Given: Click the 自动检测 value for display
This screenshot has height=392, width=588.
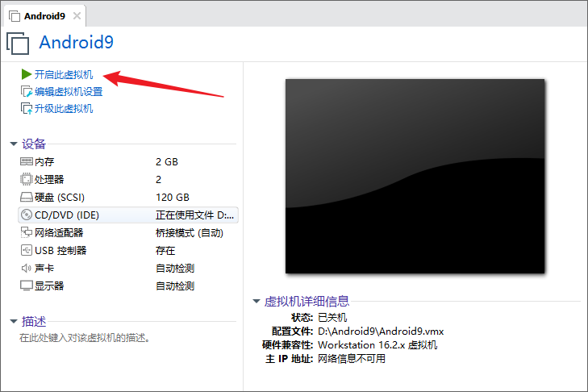Looking at the screenshot, I should (x=175, y=286).
